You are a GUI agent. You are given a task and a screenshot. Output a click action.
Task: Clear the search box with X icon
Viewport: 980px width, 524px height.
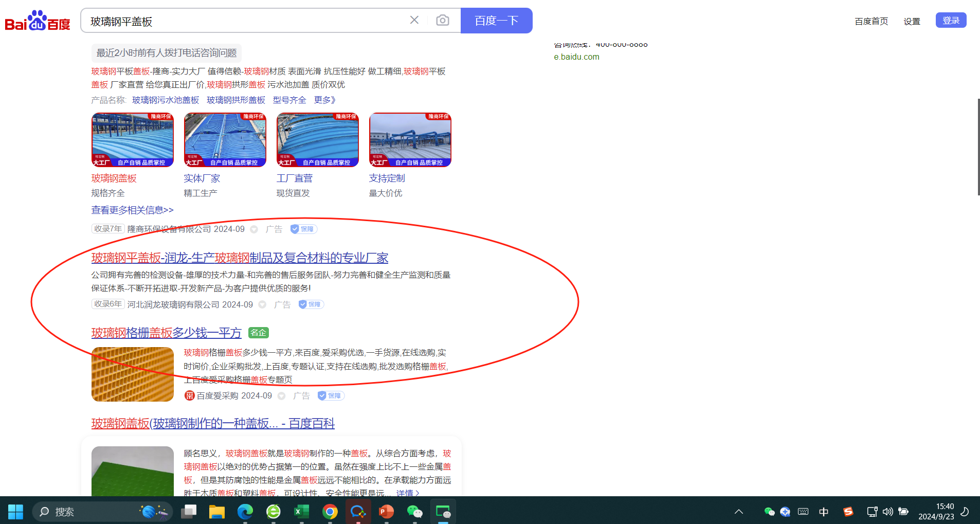pyautogui.click(x=414, y=20)
